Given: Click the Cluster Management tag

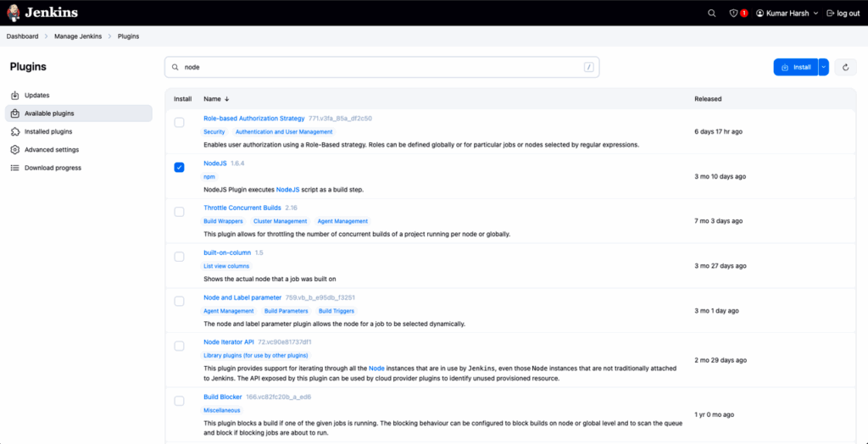Looking at the screenshot, I should (x=280, y=221).
